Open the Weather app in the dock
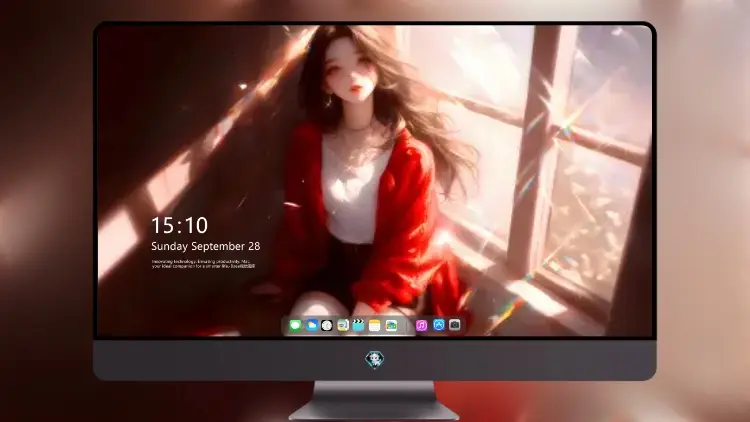 (x=311, y=325)
